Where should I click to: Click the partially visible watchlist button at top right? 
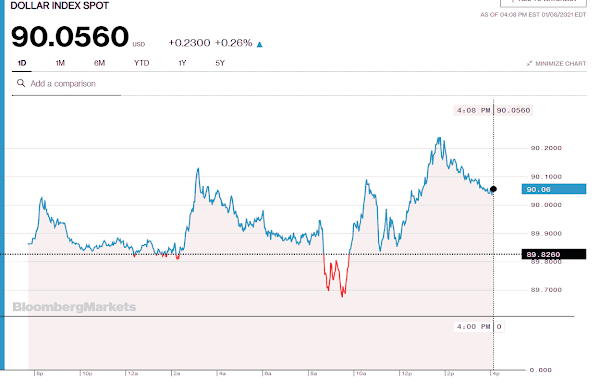coord(543,2)
